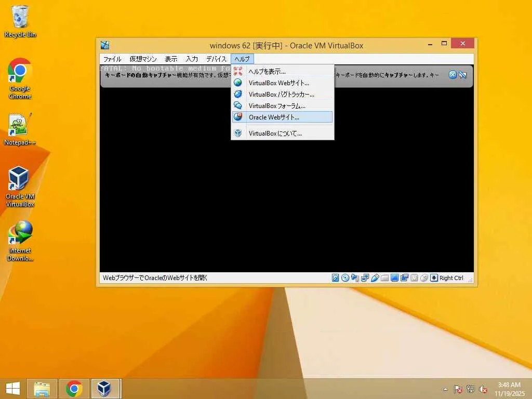Click the USB devices indicator in status bar
This screenshot has height=399, width=532.
pyautogui.click(x=375, y=278)
